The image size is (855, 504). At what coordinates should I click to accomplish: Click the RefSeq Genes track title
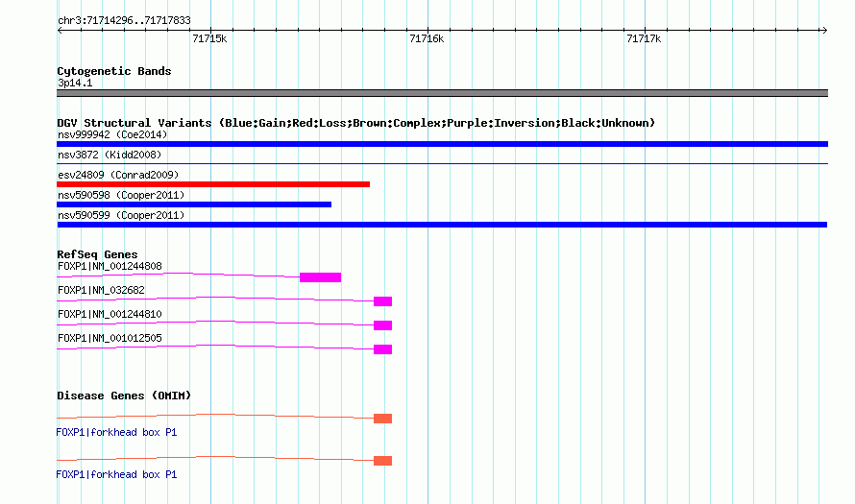pos(97,254)
